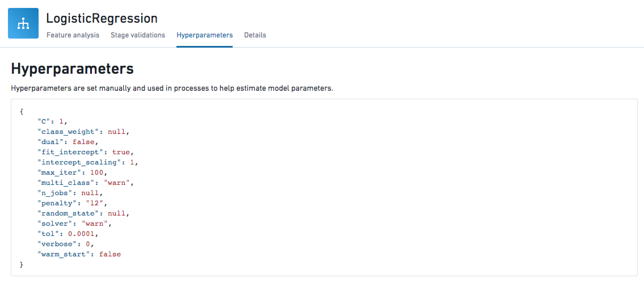Click the LogisticRegression title

pyautogui.click(x=102, y=18)
